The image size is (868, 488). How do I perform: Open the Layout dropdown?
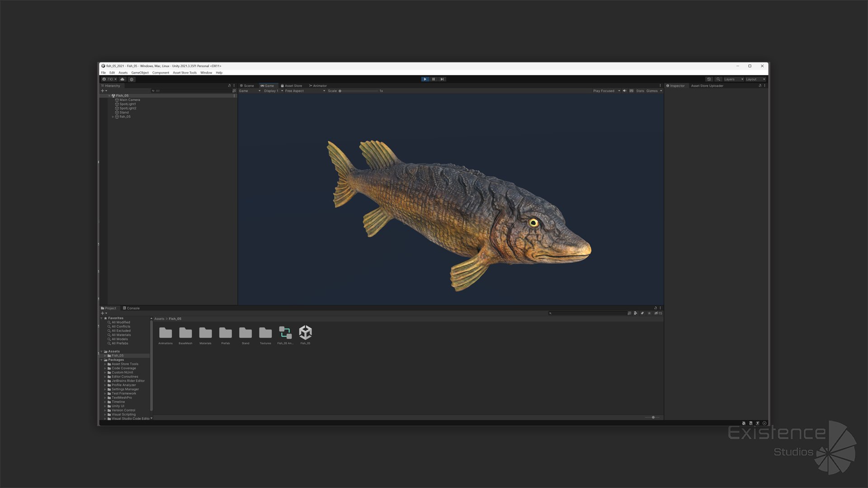point(755,79)
